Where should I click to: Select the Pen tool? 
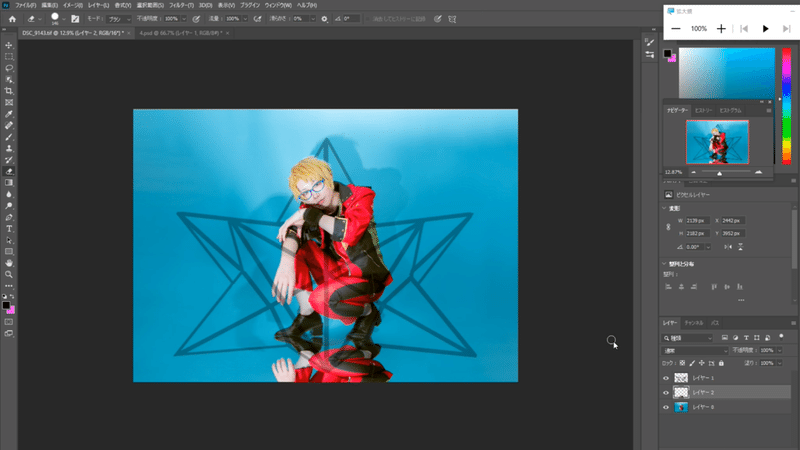[x=9, y=217]
